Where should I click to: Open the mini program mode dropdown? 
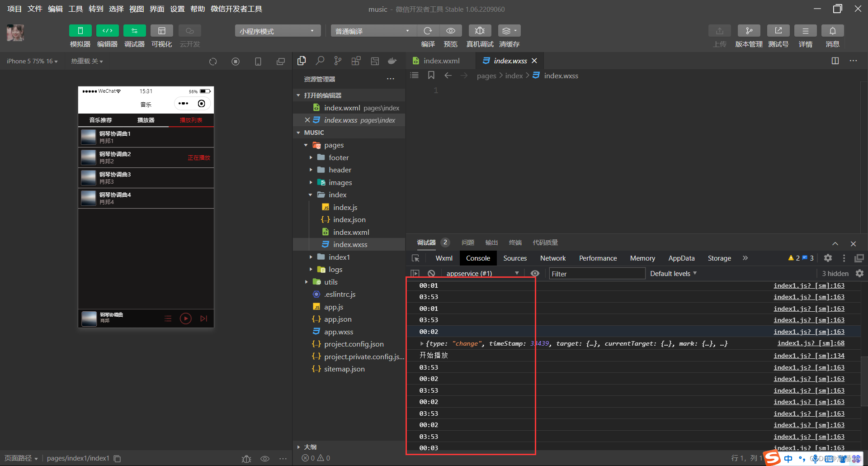coord(278,31)
